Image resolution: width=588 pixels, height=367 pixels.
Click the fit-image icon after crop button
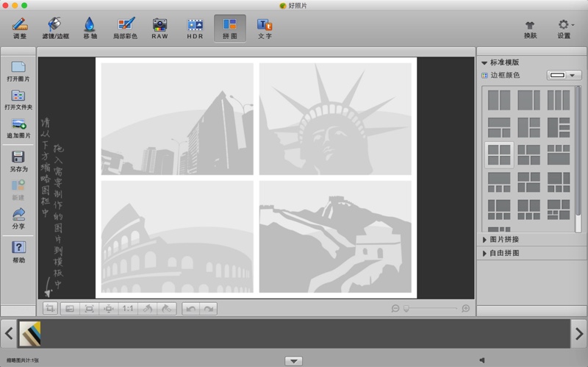pos(70,308)
